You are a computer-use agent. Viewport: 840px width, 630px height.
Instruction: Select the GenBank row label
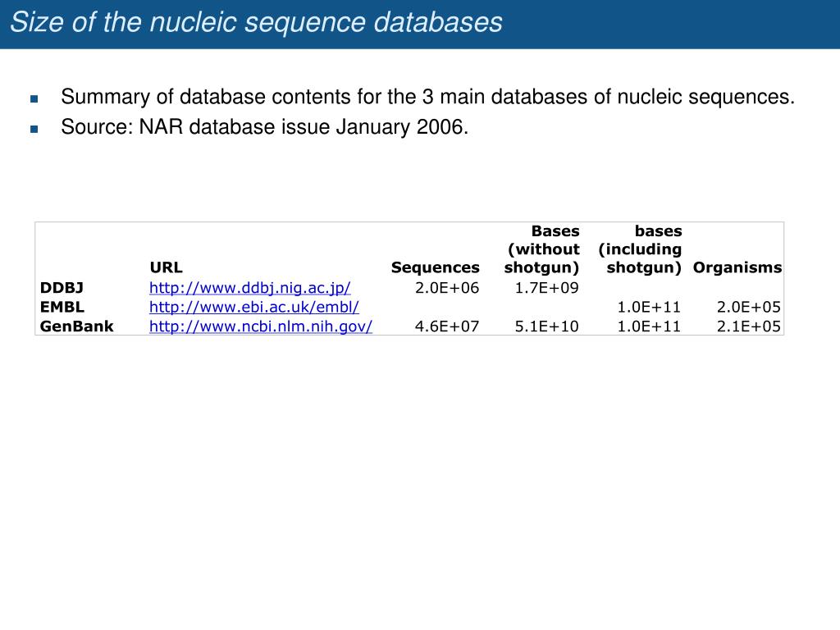pos(76,326)
